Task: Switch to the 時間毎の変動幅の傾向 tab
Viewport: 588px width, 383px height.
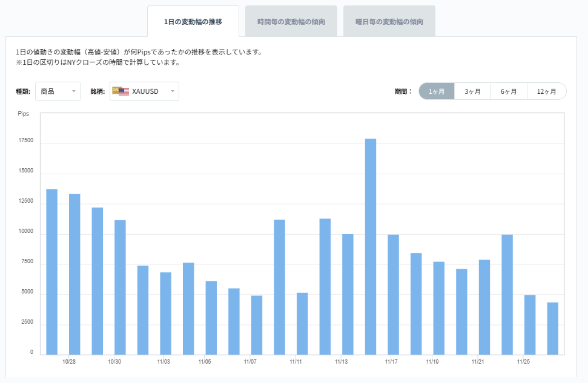Action: coord(291,20)
